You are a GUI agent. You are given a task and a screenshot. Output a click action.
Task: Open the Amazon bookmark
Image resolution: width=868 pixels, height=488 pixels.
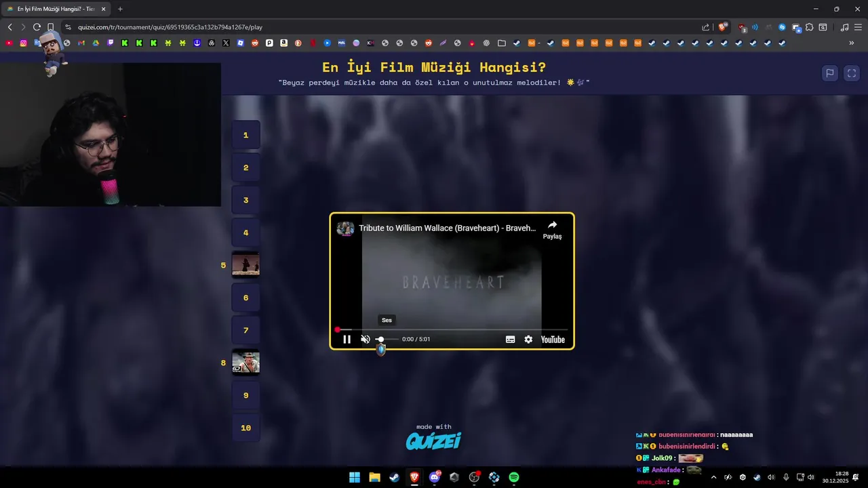click(x=283, y=43)
